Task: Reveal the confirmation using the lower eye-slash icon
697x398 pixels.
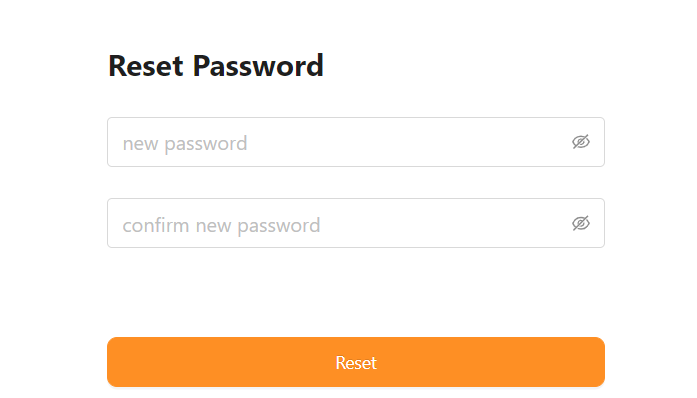Action: point(581,223)
